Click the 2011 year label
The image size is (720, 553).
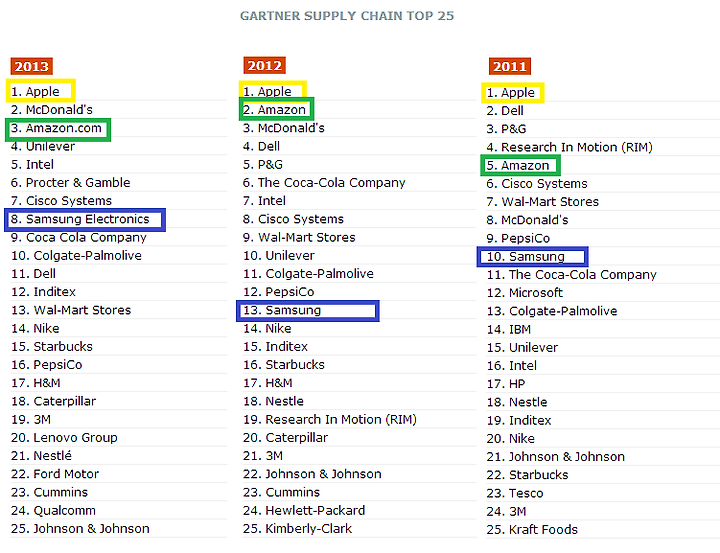(510, 66)
